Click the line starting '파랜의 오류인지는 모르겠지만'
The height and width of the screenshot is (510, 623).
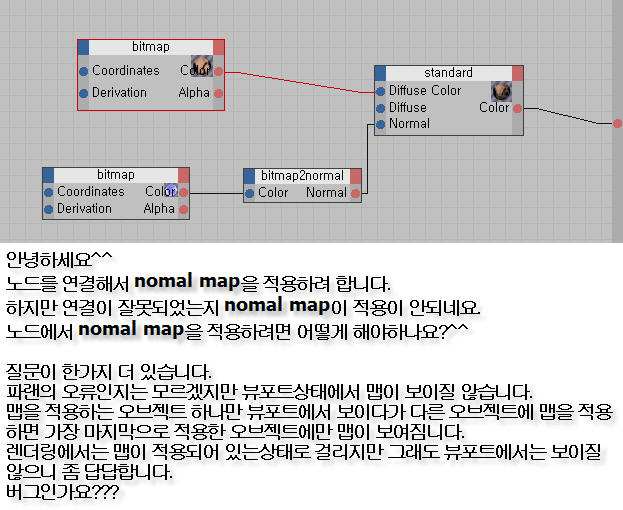pos(269,392)
